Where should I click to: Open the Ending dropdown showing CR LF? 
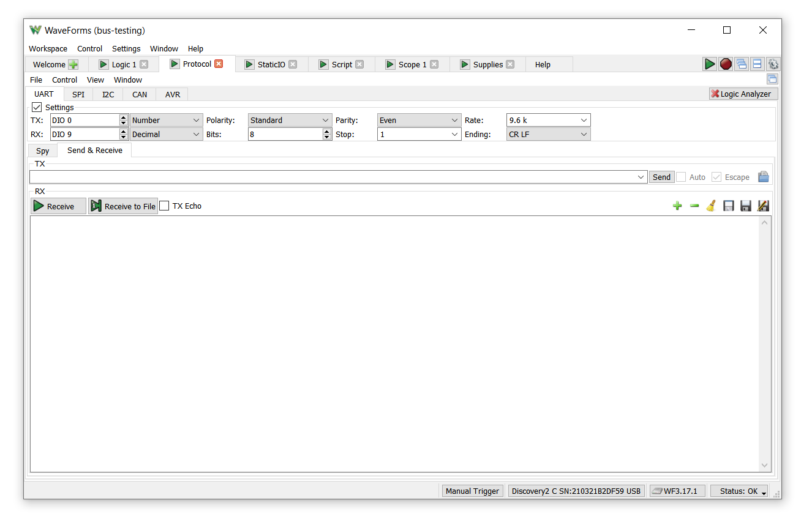tap(548, 135)
